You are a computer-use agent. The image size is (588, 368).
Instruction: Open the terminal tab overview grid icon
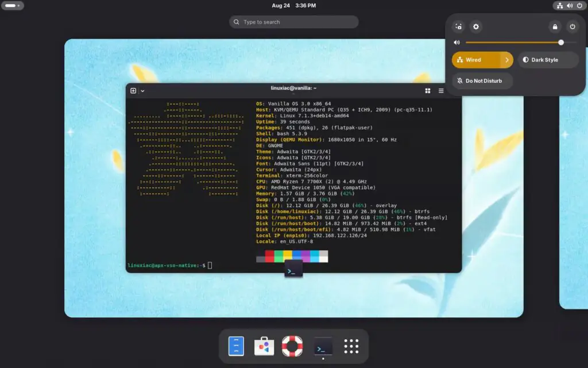click(x=427, y=91)
